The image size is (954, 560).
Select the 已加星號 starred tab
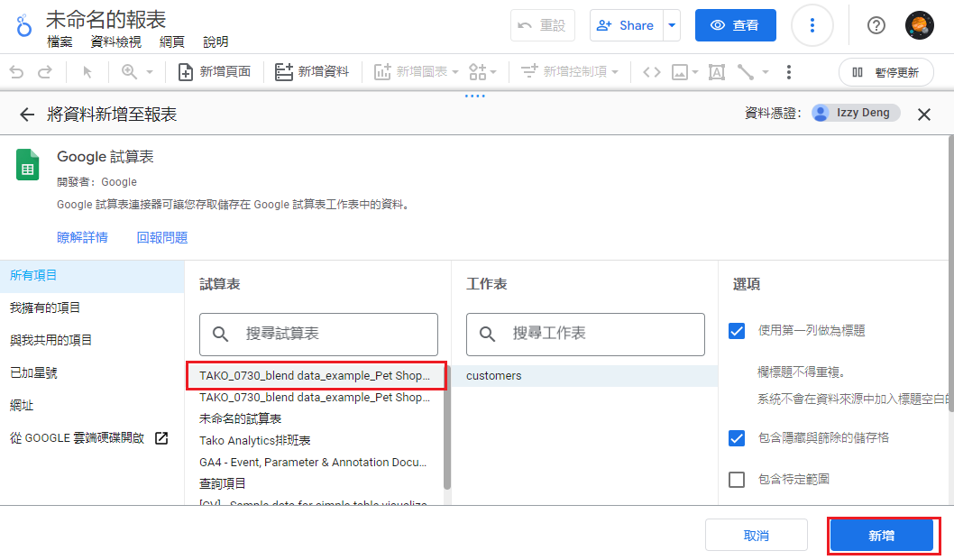point(92,373)
